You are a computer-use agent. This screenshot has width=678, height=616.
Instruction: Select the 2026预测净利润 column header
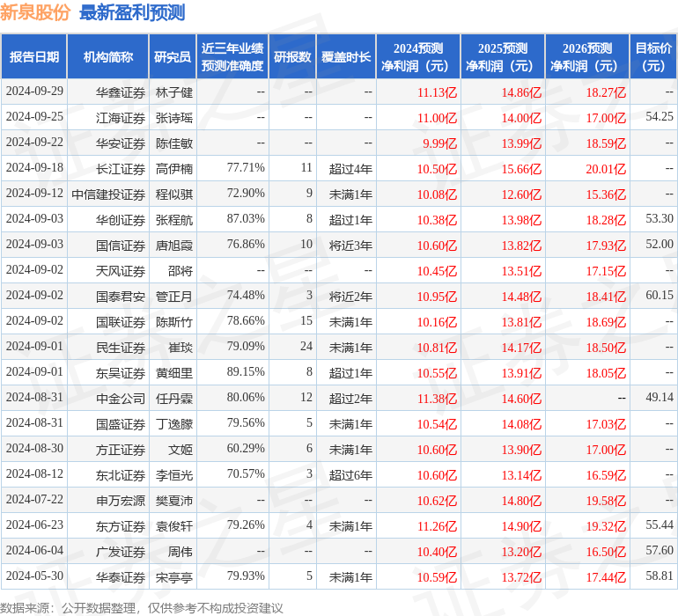point(587,56)
